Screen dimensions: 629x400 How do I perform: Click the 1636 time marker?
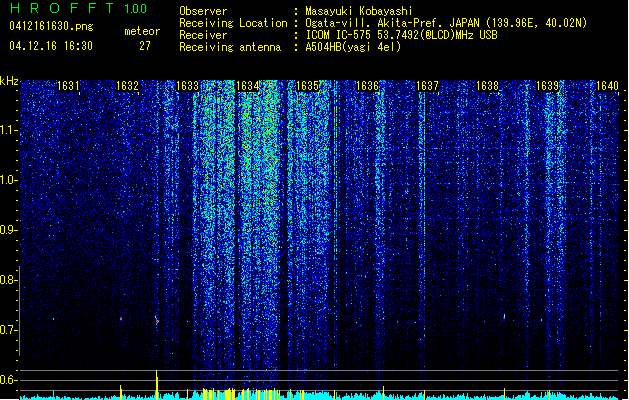tap(367, 86)
